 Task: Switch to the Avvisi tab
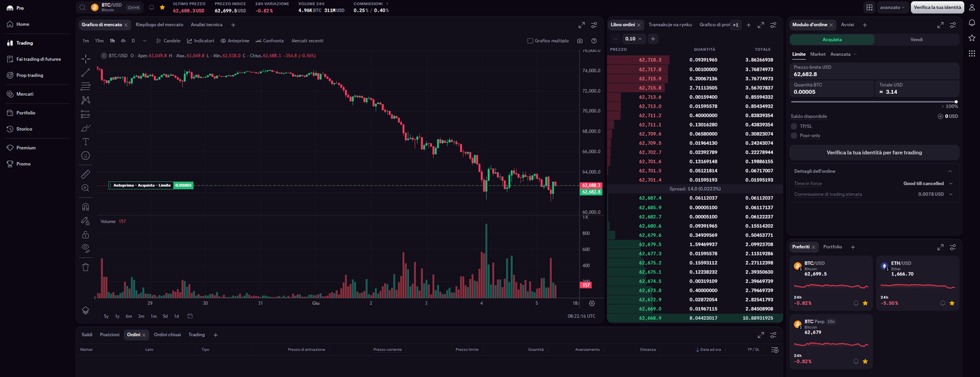(x=847, y=24)
